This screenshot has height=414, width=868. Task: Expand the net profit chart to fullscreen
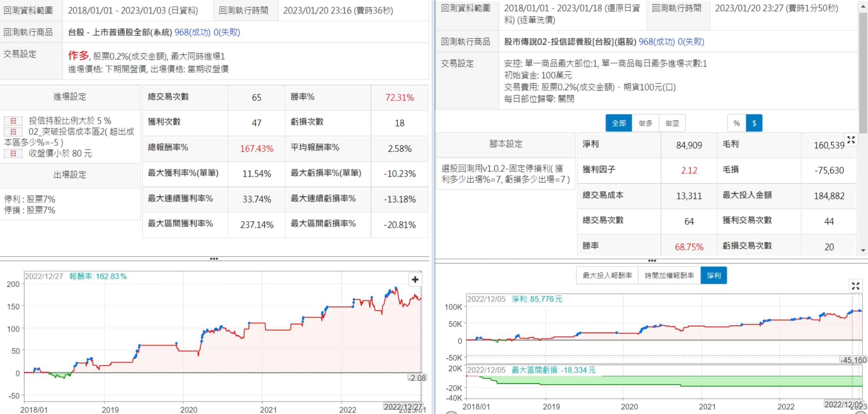point(855,286)
